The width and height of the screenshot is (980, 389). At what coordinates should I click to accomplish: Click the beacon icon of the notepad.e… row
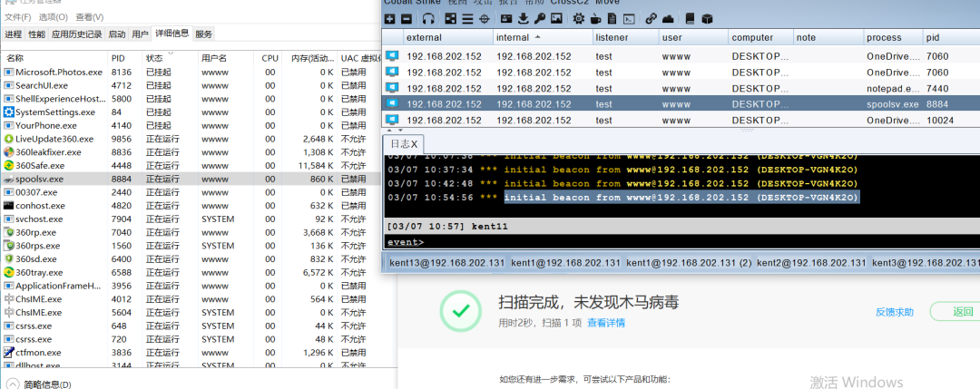392,88
